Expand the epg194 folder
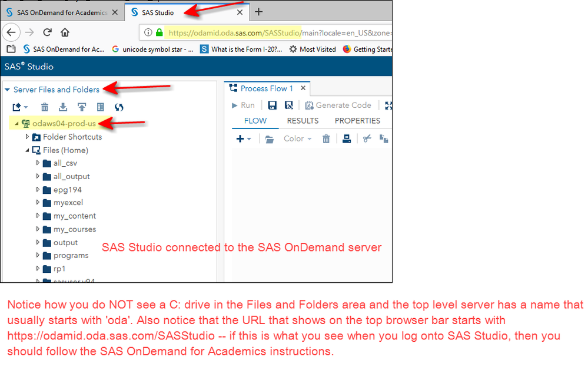The height and width of the screenshot is (373, 588). [38, 190]
